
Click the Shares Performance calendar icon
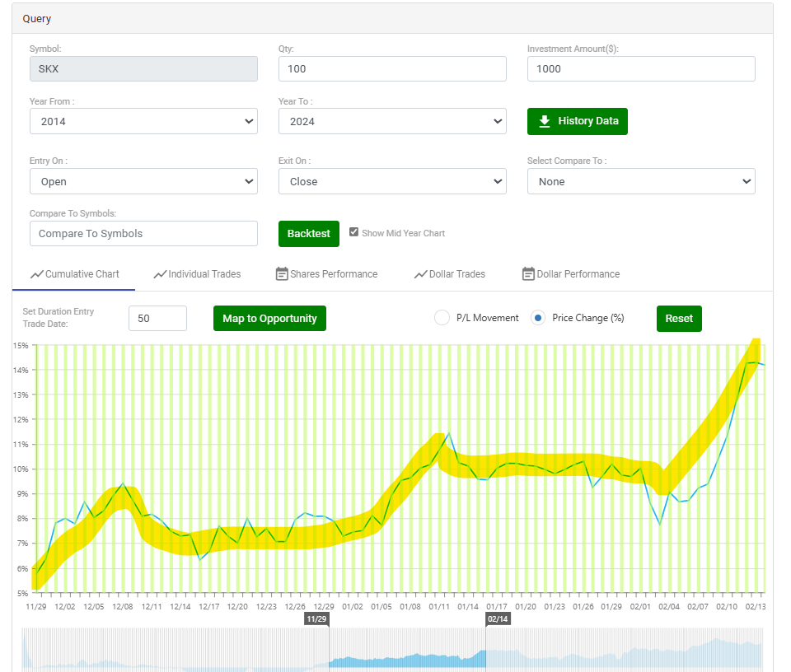(282, 273)
